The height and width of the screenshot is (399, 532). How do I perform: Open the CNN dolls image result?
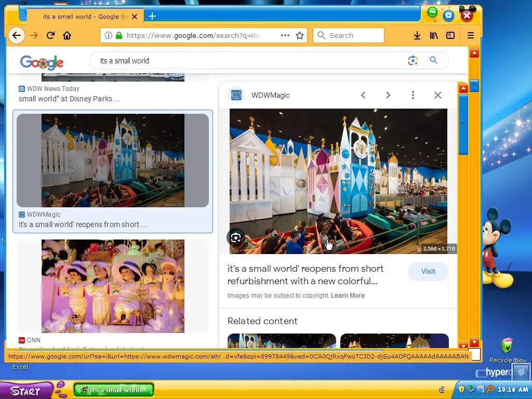[x=113, y=286]
